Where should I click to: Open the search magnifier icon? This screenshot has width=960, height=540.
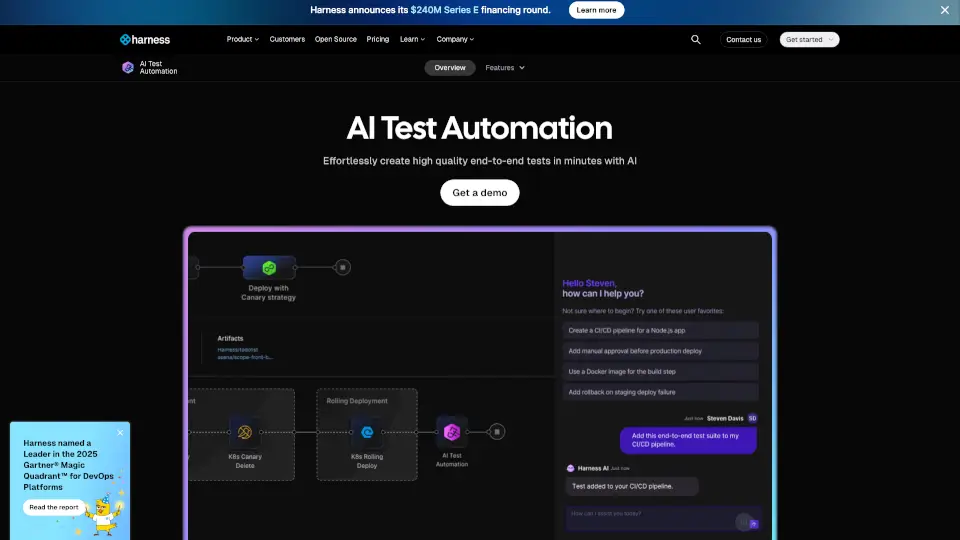click(x=696, y=39)
